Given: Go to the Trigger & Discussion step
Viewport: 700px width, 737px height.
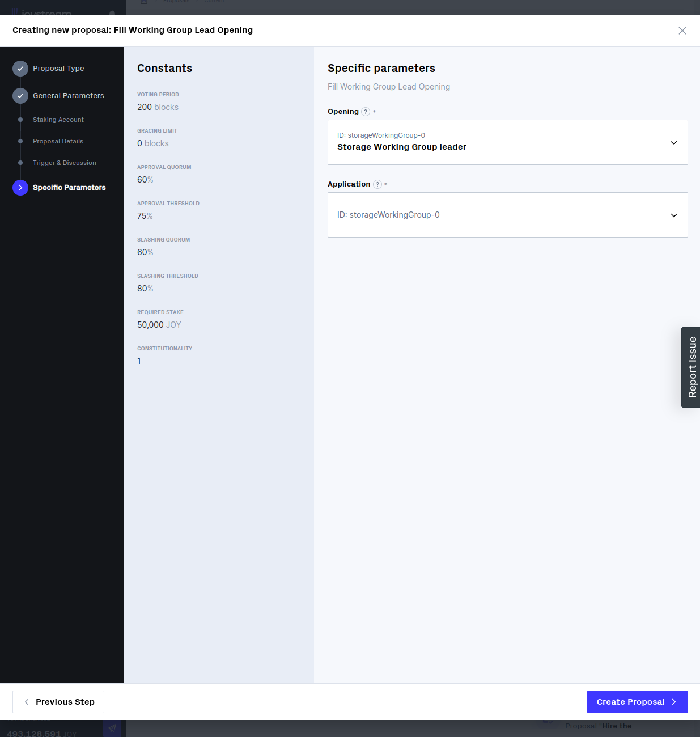Looking at the screenshot, I should tap(64, 163).
